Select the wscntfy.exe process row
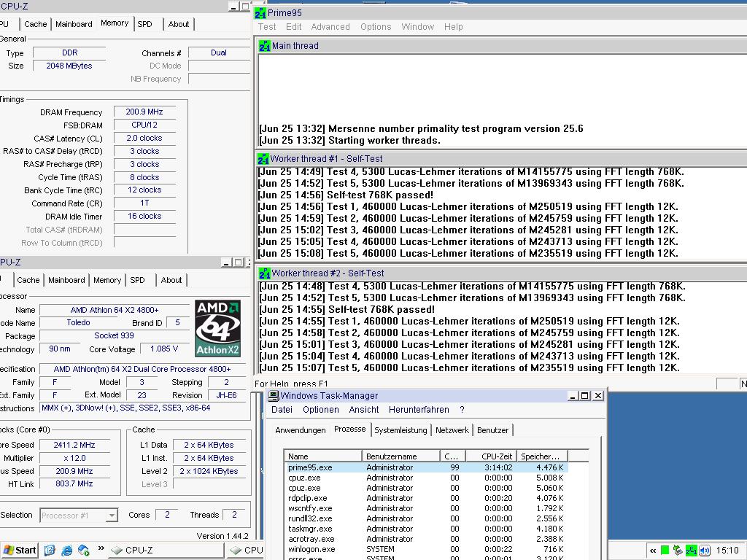 pos(426,508)
